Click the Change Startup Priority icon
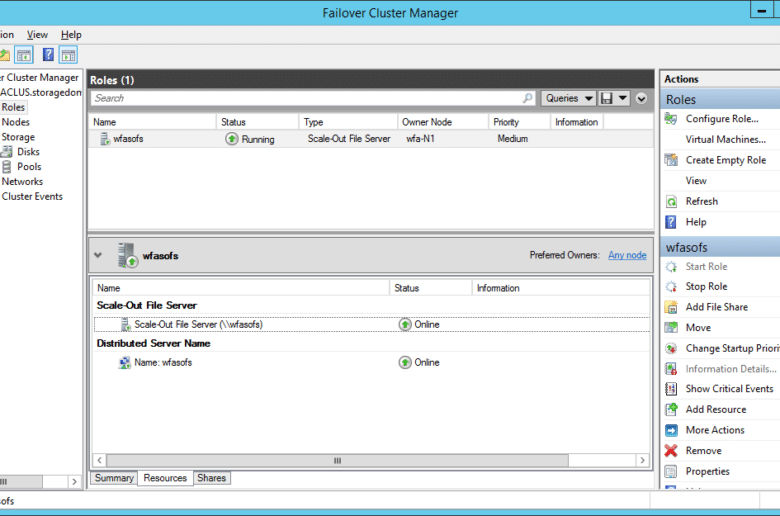Image resolution: width=780 pixels, height=516 pixels. pos(671,348)
